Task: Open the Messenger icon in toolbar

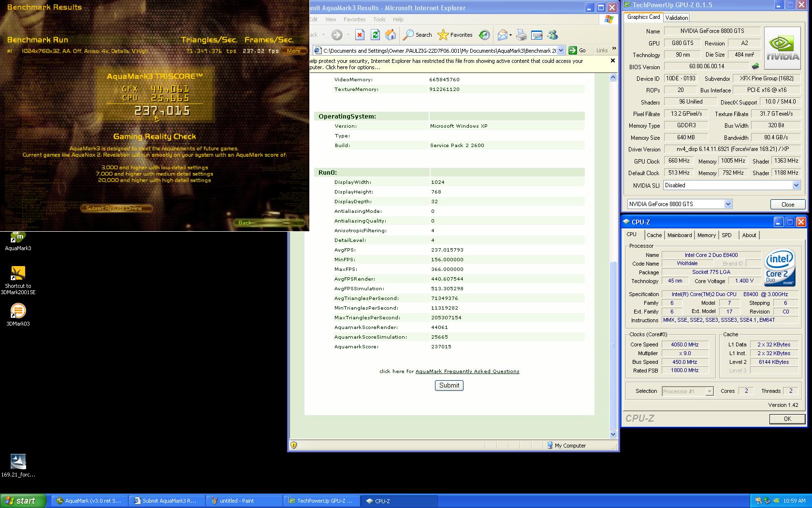Action: [x=552, y=35]
